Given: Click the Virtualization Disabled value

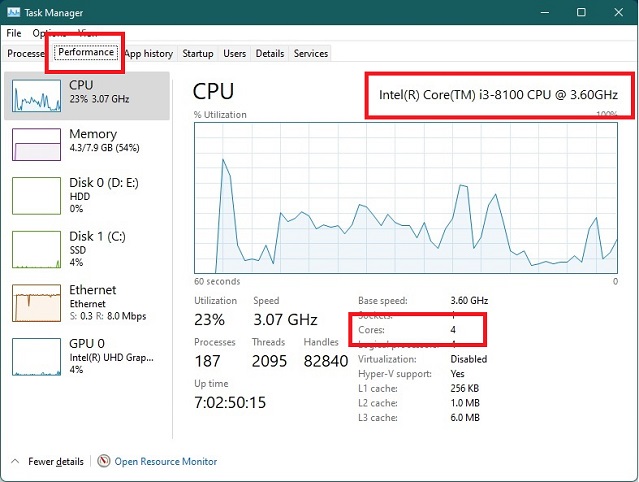Looking at the screenshot, I should (469, 359).
